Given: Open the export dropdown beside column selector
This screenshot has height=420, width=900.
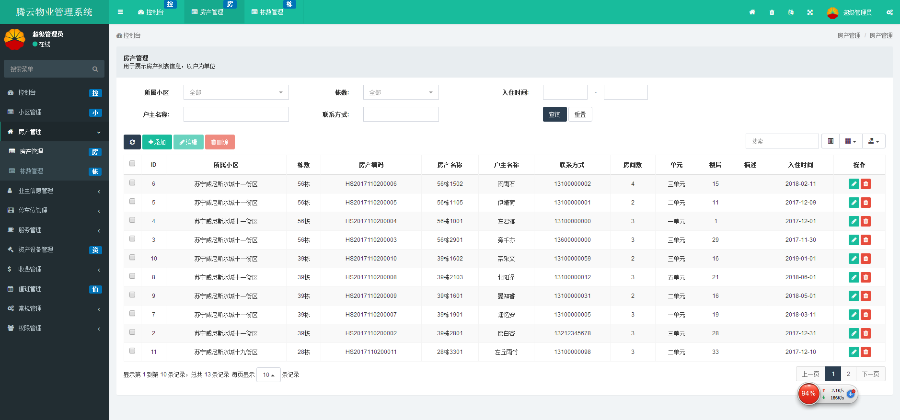Looking at the screenshot, I should (875, 142).
